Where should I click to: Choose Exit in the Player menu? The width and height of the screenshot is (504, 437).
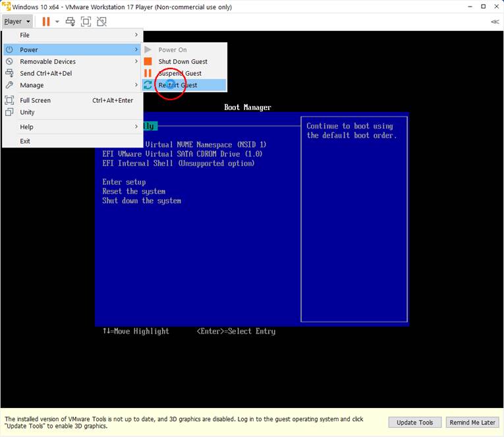[25, 141]
